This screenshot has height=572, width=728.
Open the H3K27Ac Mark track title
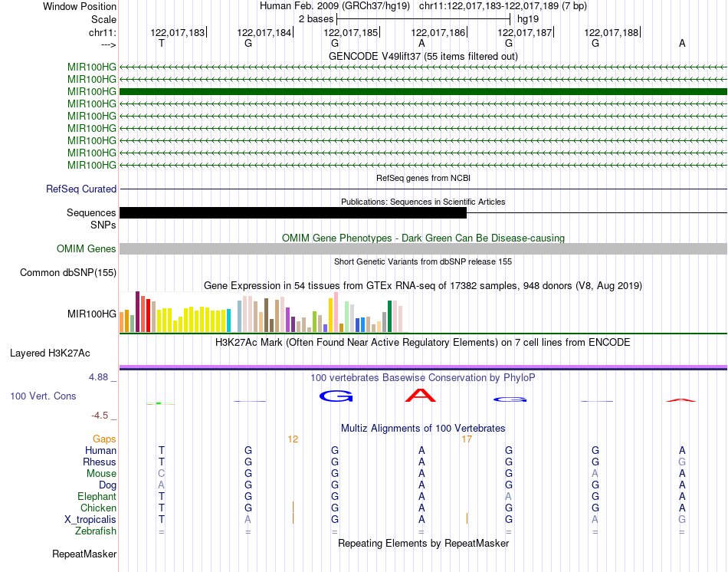[x=423, y=343]
